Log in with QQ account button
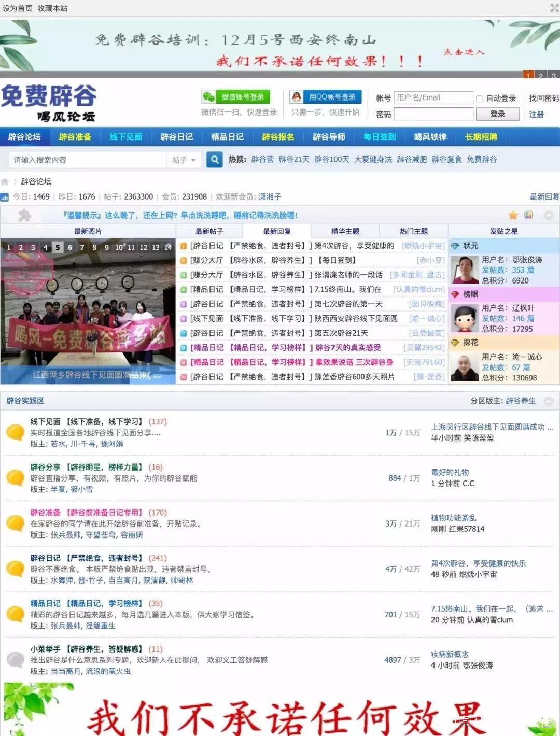 pos(326,97)
